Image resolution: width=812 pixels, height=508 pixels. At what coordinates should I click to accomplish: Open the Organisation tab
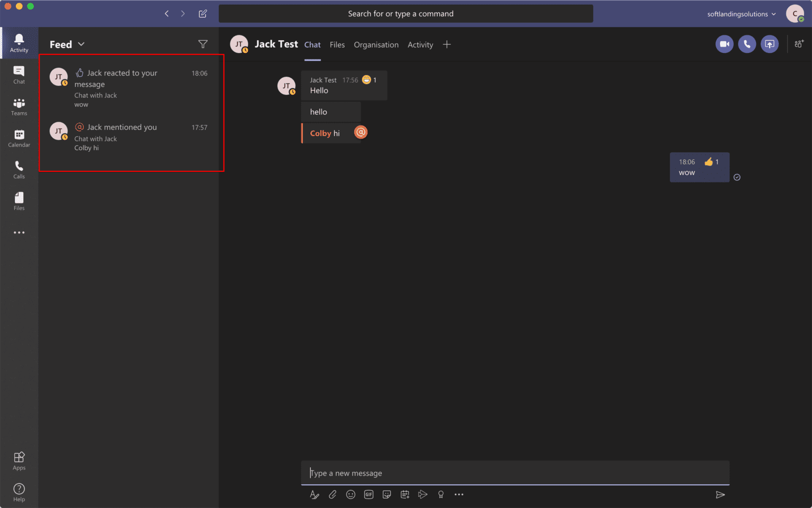(376, 44)
